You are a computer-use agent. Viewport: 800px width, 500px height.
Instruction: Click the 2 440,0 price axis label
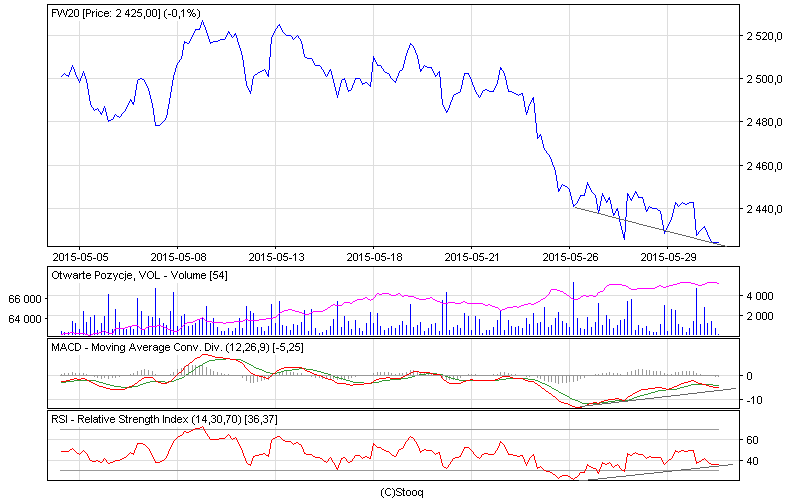tap(764, 209)
